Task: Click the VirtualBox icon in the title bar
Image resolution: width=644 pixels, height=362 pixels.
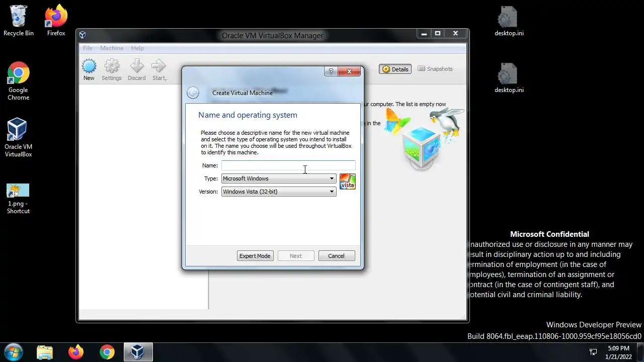Action: pyautogui.click(x=83, y=35)
